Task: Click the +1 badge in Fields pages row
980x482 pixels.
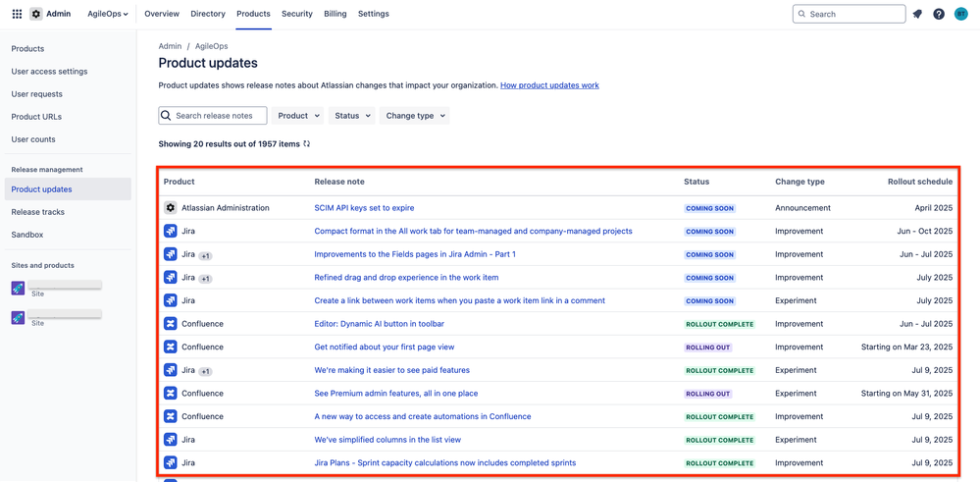Action: click(x=206, y=255)
